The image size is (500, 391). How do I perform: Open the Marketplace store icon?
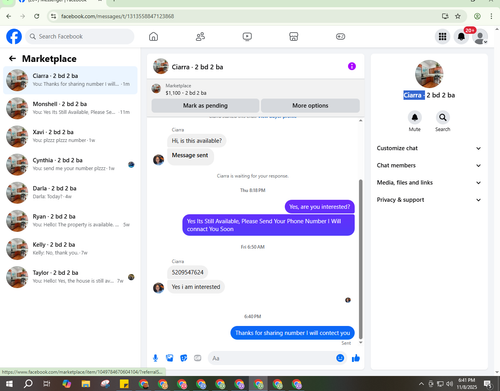pyautogui.click(x=294, y=36)
